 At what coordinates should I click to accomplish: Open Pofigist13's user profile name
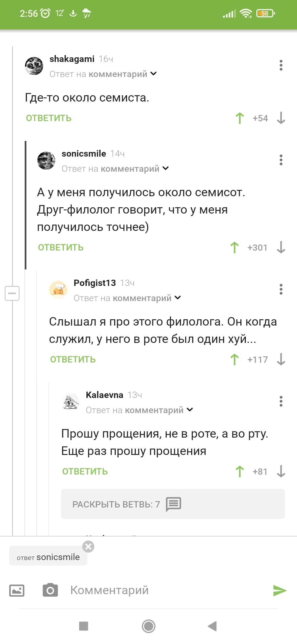(95, 283)
